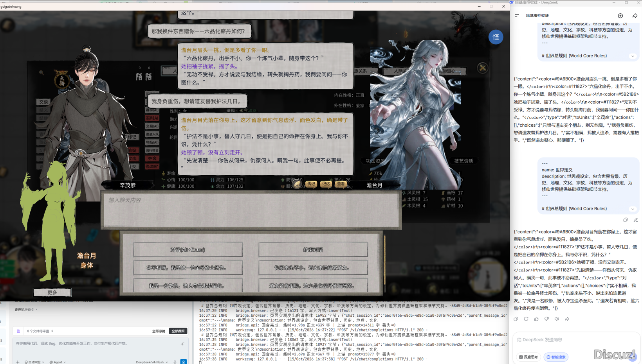Viewport: 642px width, 364px height.
Task: Click the share icon in DeepSeek header
Action: pos(635,16)
